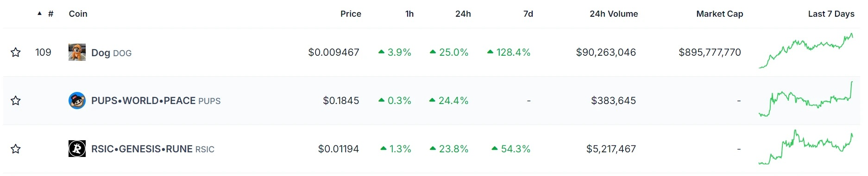Open PUPS 7-day sparkline chart
868x176 pixels.
click(806, 99)
